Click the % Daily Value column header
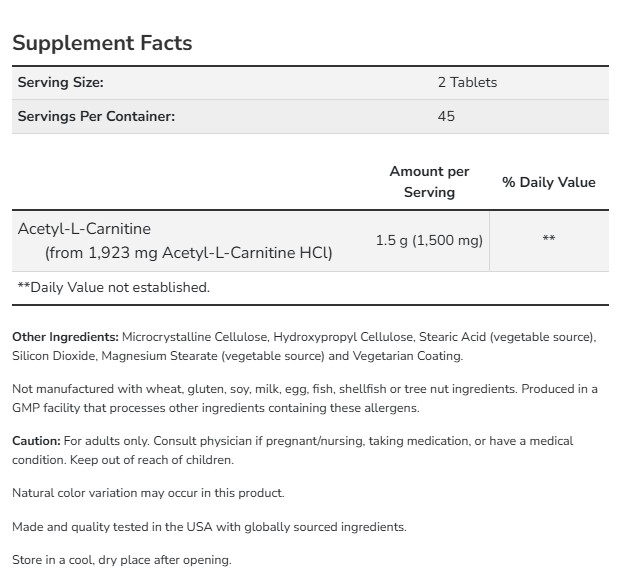Screen dimensions: 620x574 pos(548,182)
